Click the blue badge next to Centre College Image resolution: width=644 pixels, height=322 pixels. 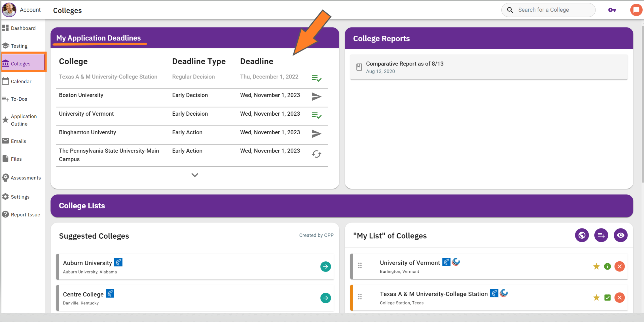(110, 293)
